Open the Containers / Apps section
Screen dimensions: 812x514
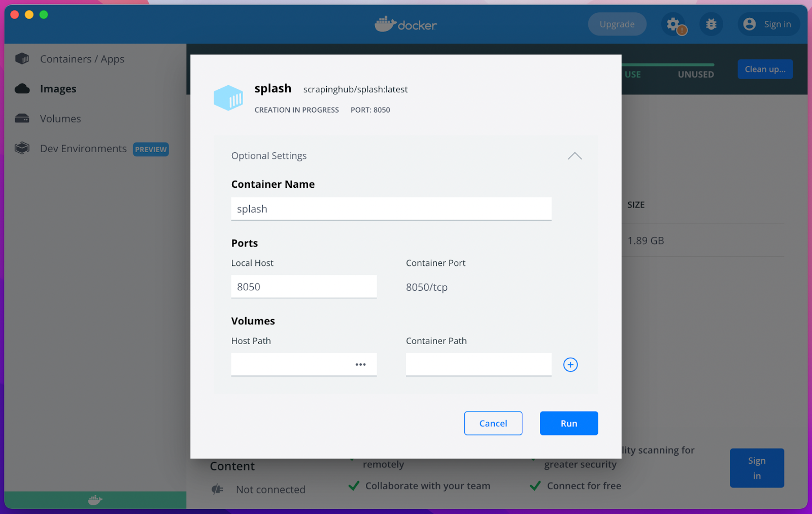(x=82, y=59)
